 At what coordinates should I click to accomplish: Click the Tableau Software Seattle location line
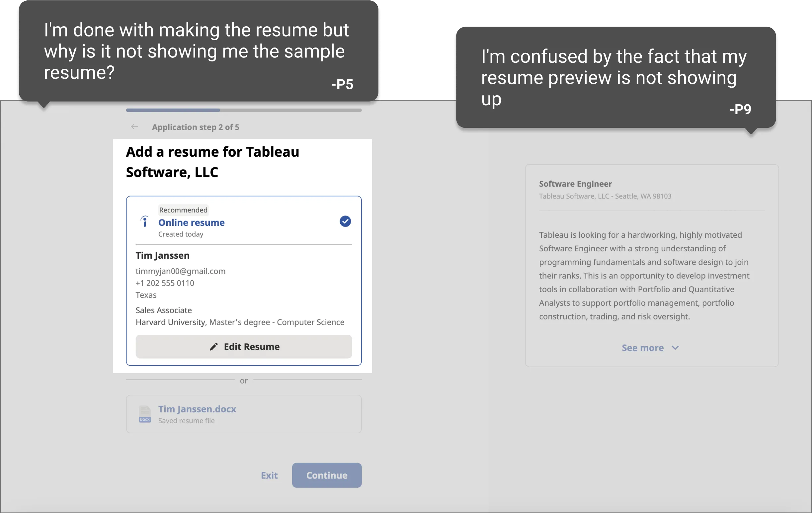pyautogui.click(x=605, y=196)
